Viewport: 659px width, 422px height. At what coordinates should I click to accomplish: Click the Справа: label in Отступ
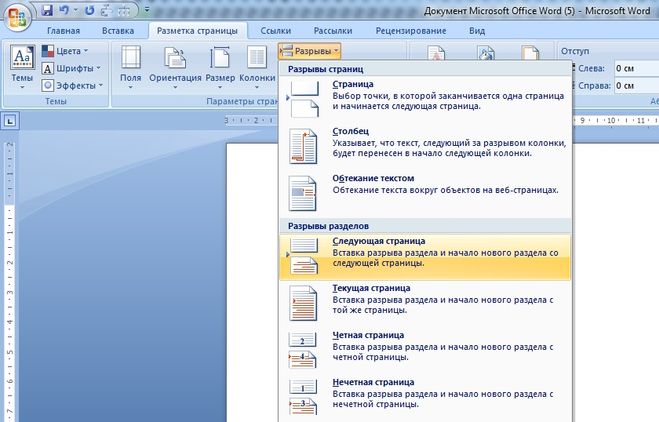point(594,85)
